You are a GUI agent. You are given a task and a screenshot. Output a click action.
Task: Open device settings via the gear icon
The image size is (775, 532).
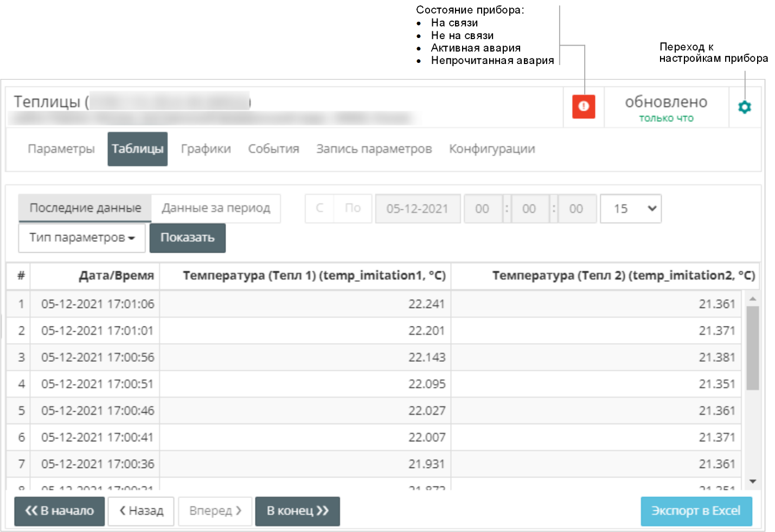point(745,107)
